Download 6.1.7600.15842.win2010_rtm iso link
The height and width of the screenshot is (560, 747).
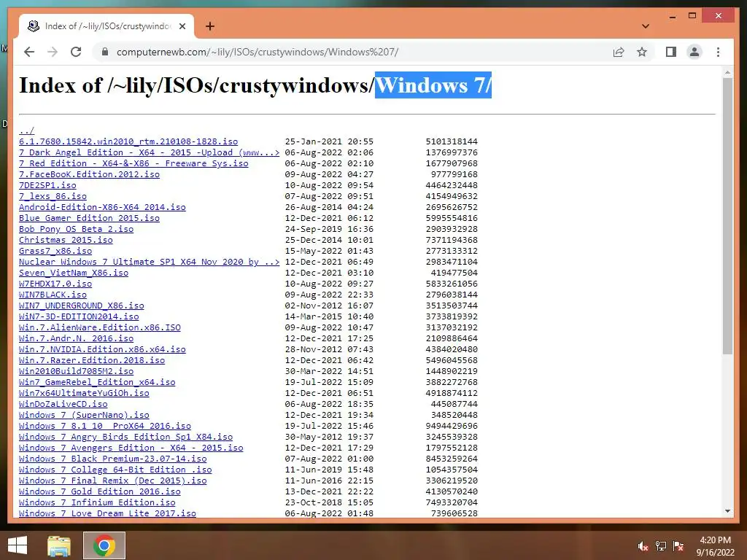[x=128, y=141]
